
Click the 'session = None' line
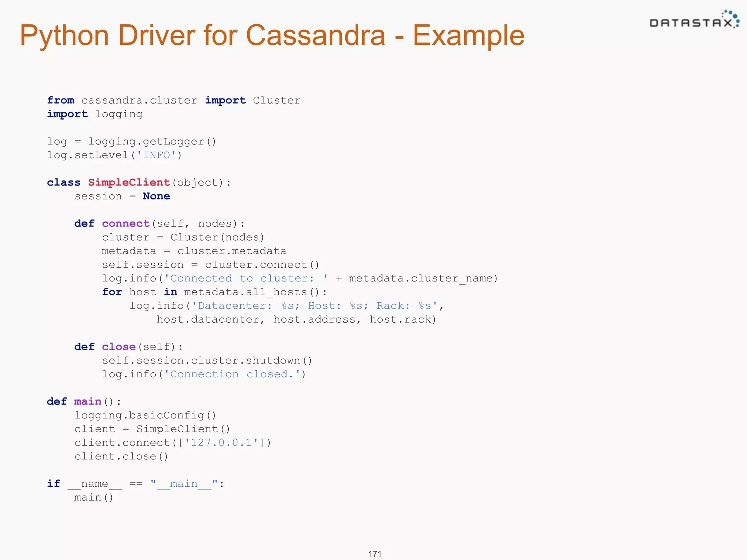(122, 196)
